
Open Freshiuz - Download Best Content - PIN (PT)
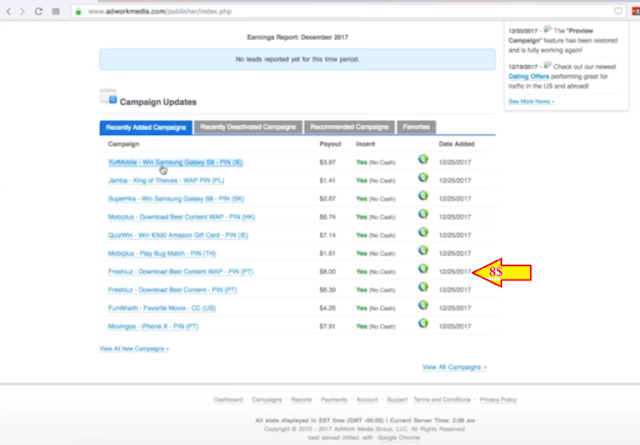tap(172, 290)
